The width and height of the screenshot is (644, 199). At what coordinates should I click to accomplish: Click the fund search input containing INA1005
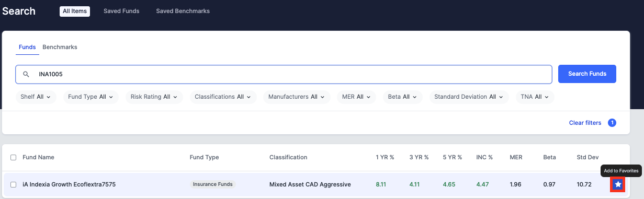pyautogui.click(x=284, y=74)
